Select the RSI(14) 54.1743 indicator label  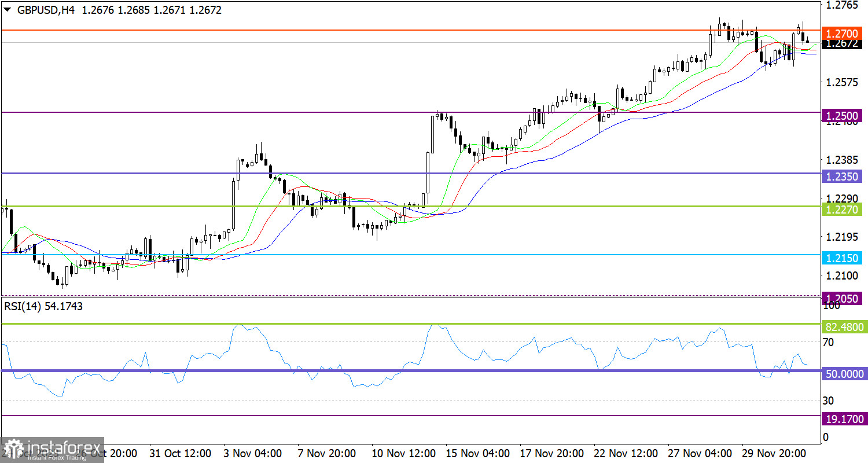(x=43, y=307)
